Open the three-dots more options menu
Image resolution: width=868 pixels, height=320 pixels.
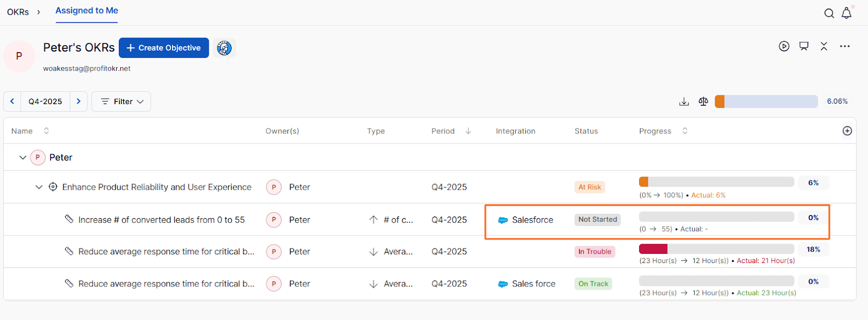[x=845, y=46]
